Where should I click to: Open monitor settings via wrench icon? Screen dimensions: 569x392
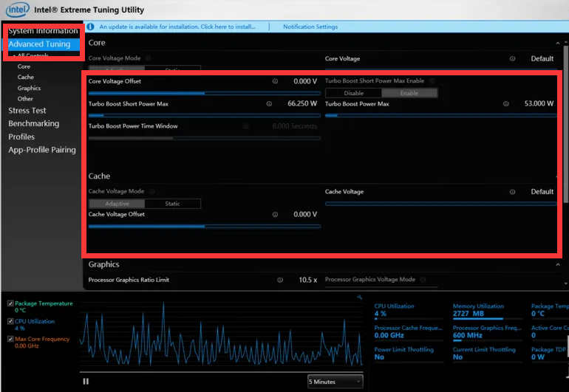coord(359,298)
